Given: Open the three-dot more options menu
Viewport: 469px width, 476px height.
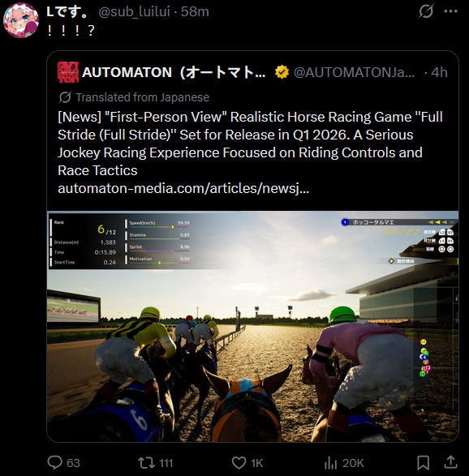Looking at the screenshot, I should 451,11.
